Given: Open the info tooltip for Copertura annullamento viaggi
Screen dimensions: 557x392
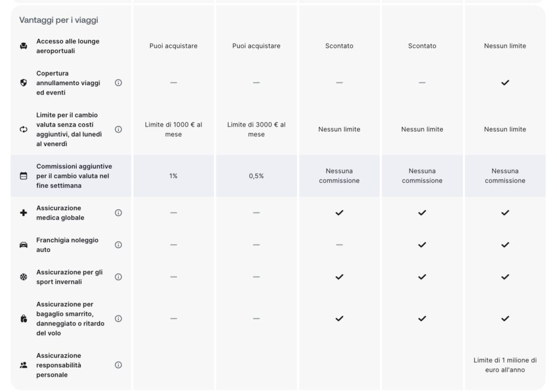Looking at the screenshot, I should pos(118,83).
